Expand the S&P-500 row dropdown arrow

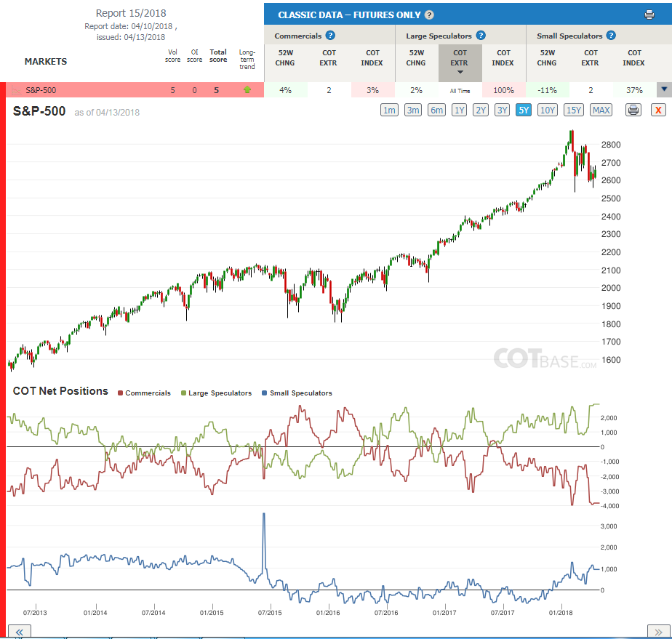pyautogui.click(x=664, y=89)
